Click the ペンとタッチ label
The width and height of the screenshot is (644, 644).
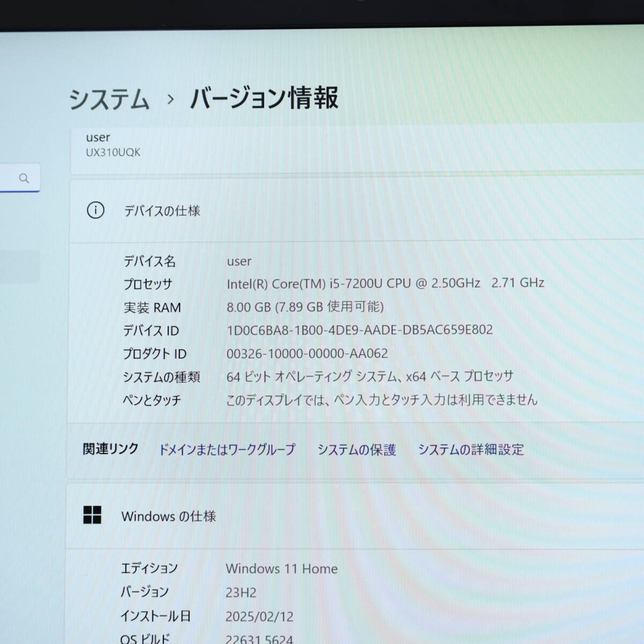152,400
